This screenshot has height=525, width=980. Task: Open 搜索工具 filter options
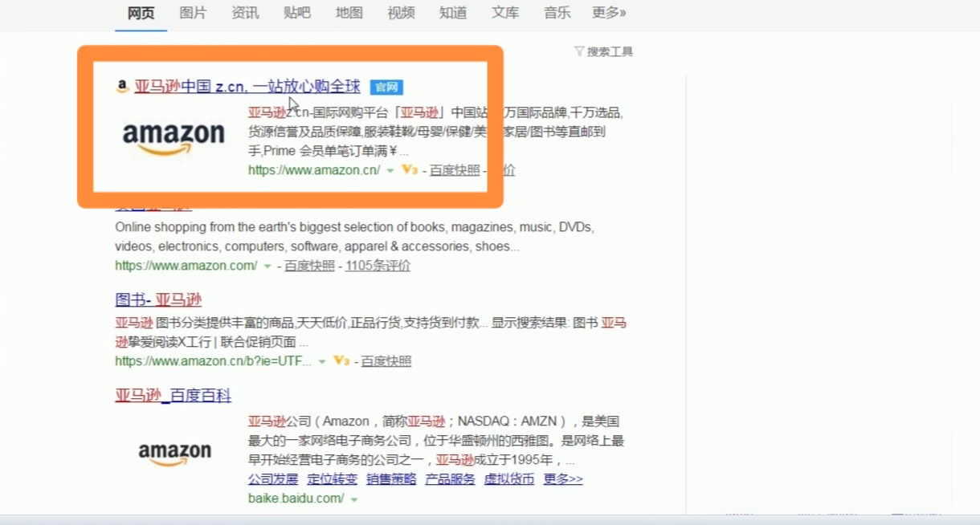tap(604, 51)
